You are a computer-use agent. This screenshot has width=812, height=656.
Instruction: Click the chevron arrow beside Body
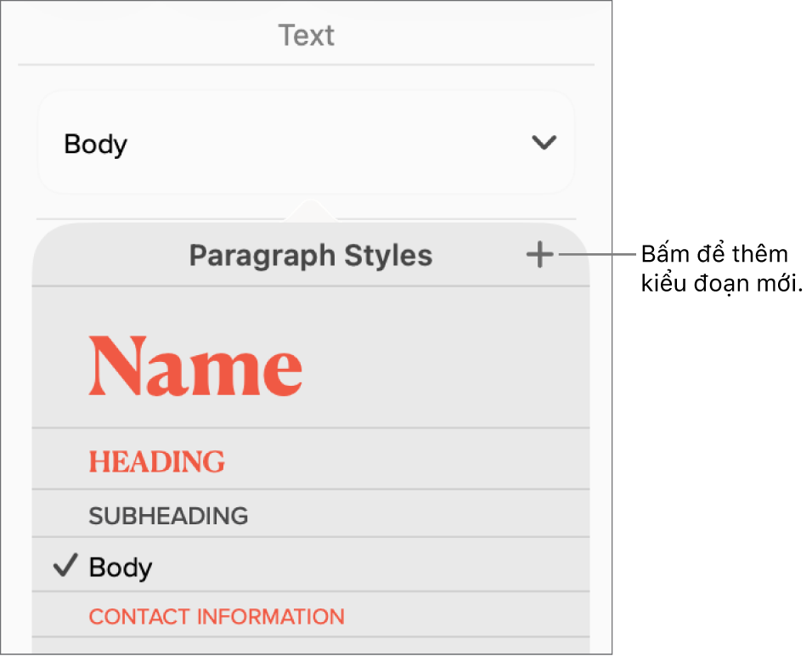[544, 142]
